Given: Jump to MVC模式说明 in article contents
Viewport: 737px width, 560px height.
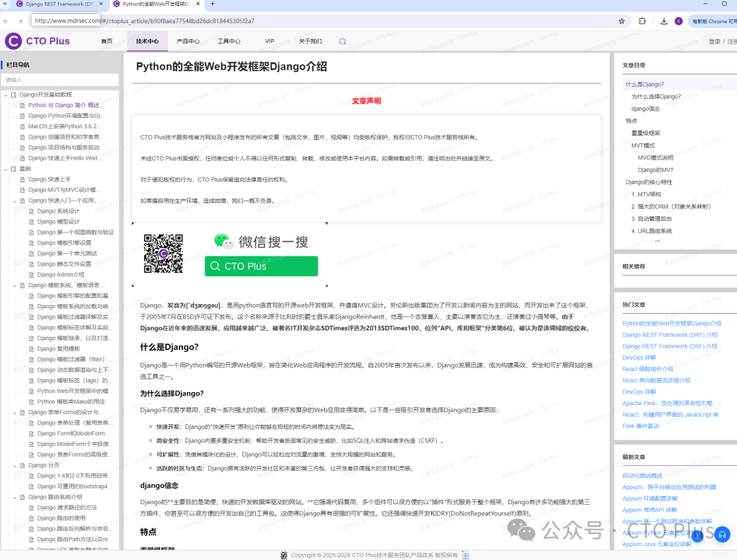Looking at the screenshot, I should (655, 158).
